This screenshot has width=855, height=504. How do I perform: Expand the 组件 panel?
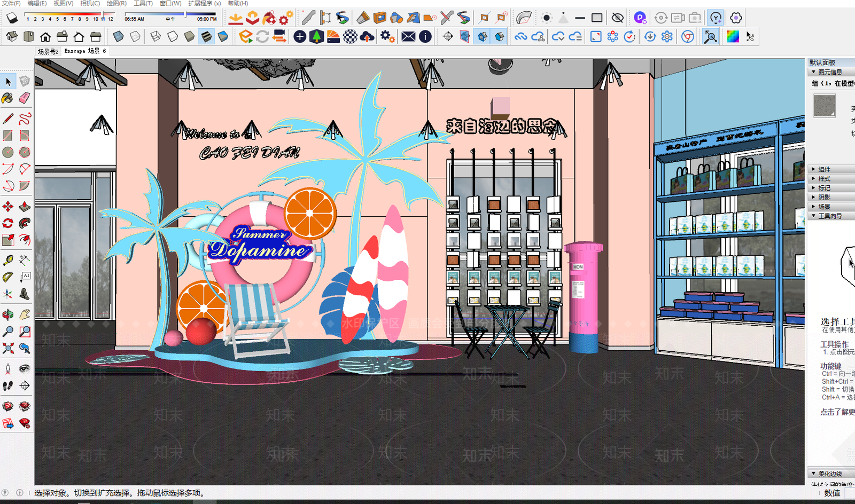tap(831, 169)
